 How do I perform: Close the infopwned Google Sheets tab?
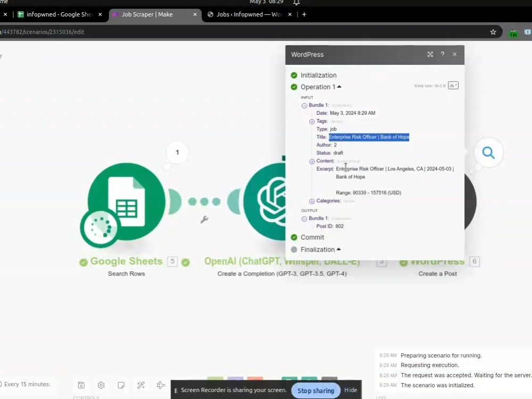(100, 14)
